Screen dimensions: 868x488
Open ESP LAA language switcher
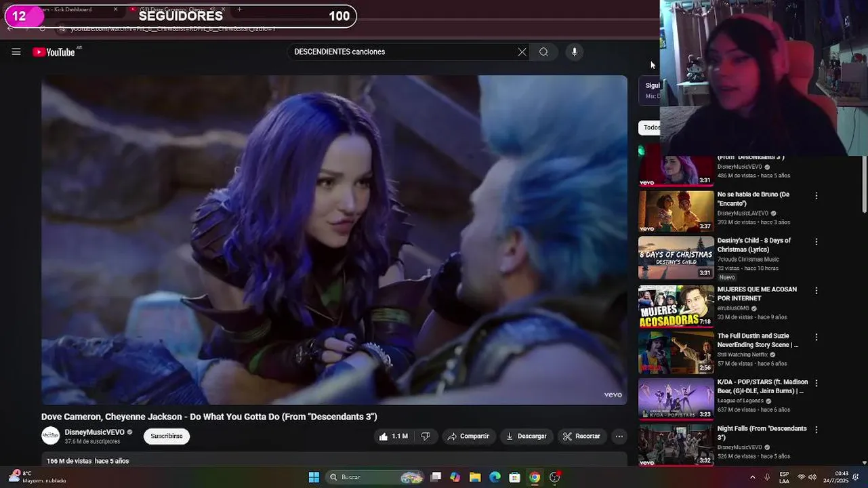point(784,477)
